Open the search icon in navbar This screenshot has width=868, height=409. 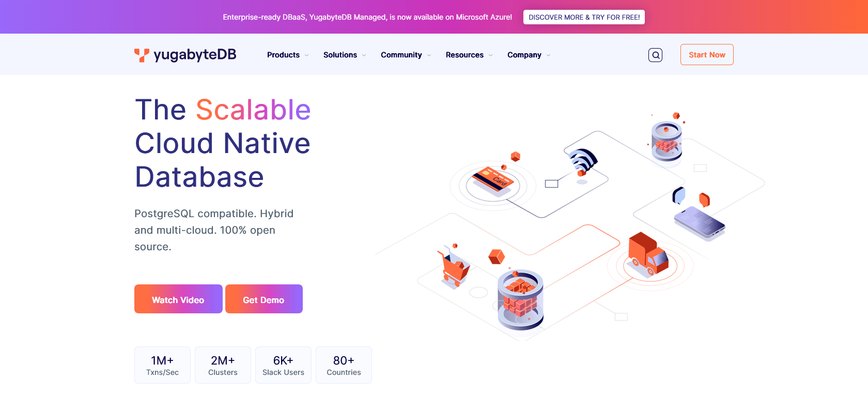(x=655, y=55)
